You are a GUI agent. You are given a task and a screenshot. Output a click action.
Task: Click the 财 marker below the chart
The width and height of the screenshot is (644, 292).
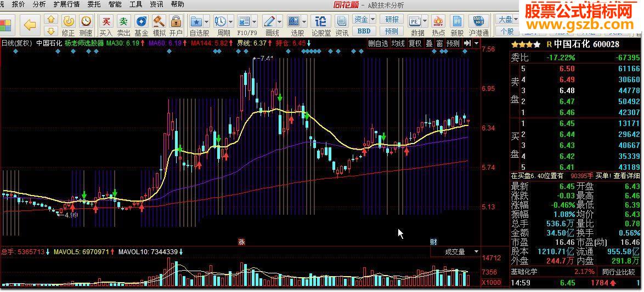[x=433, y=242]
